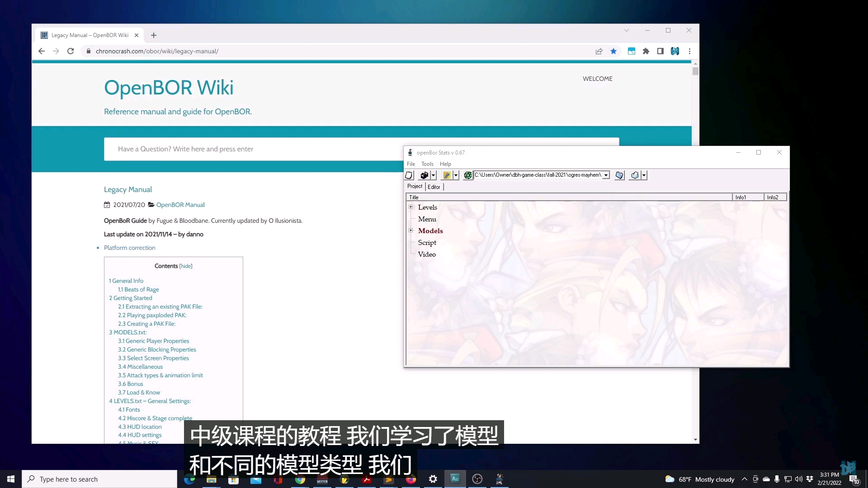
Task: Open dropdown arrow beside the yellow plug icon
Action: click(x=456, y=175)
